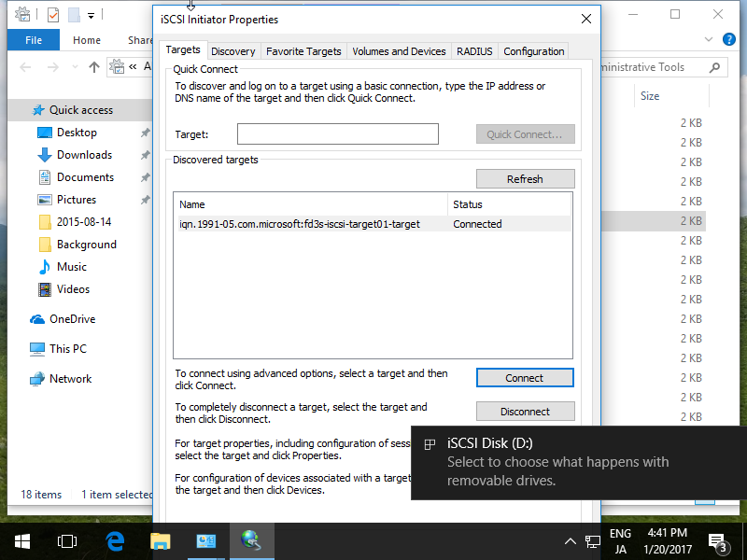Select OneDrive in navigation pane

72,319
